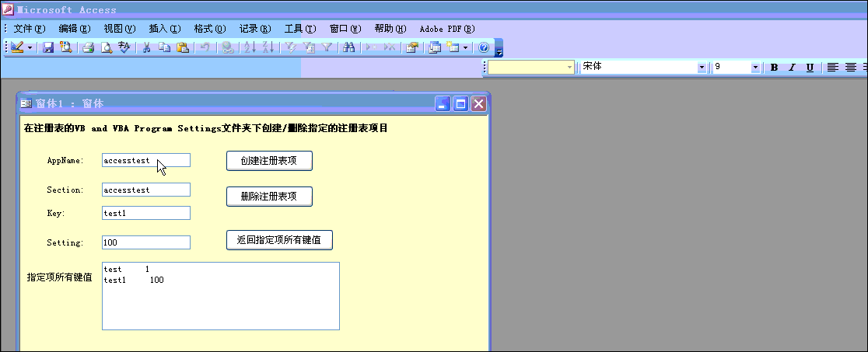868x352 pixels.
Task: Toggle the Center alignment button
Action: coord(851,68)
